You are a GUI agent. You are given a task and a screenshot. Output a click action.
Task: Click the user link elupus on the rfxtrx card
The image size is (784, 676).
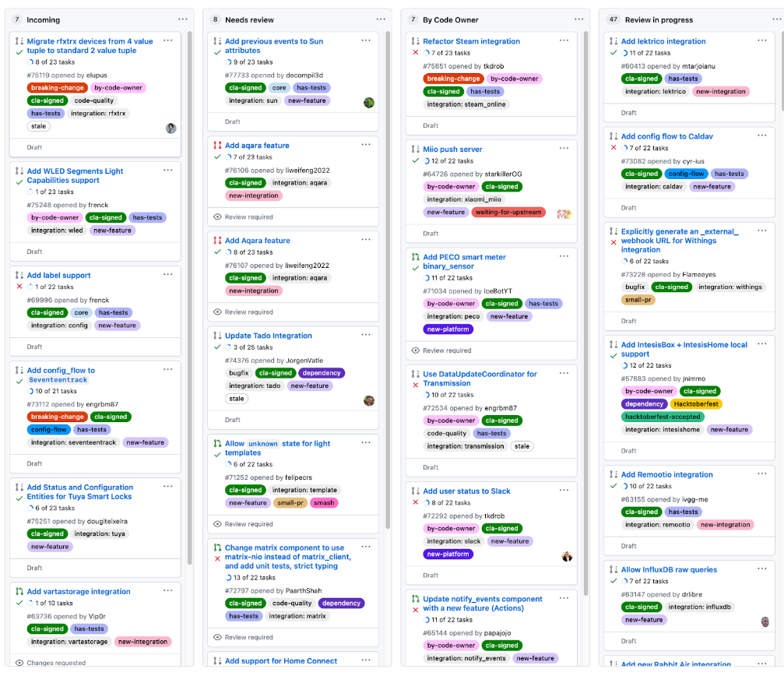coord(97,76)
